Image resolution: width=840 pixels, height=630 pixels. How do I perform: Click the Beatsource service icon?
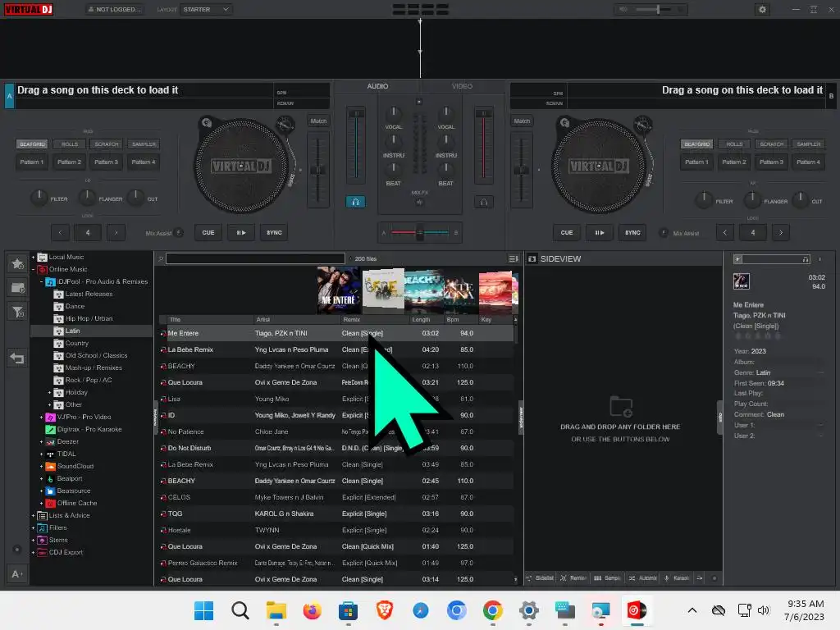(50, 491)
